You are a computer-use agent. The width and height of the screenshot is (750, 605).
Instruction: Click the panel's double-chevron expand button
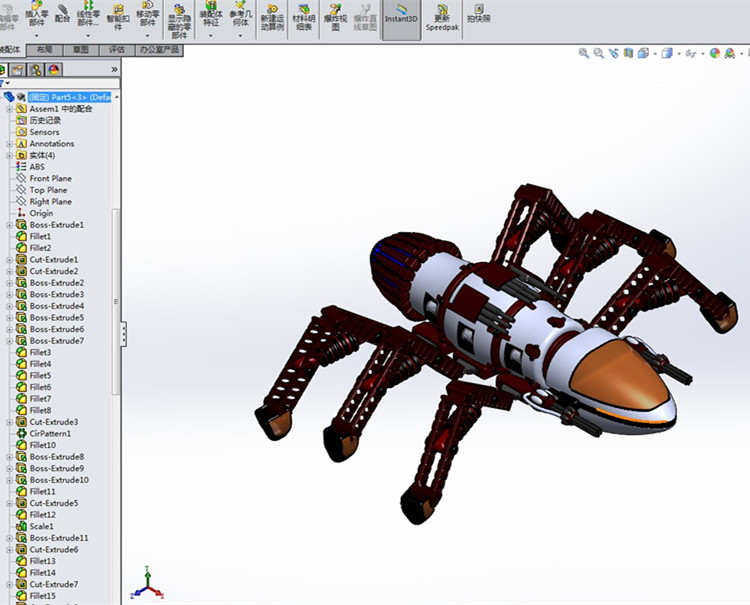point(114,69)
